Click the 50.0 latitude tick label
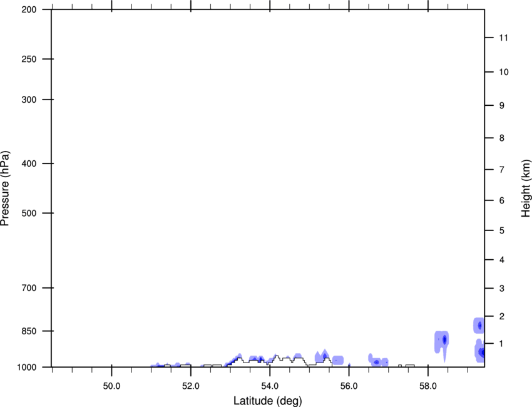This screenshot has height=407, width=532. click(x=111, y=386)
